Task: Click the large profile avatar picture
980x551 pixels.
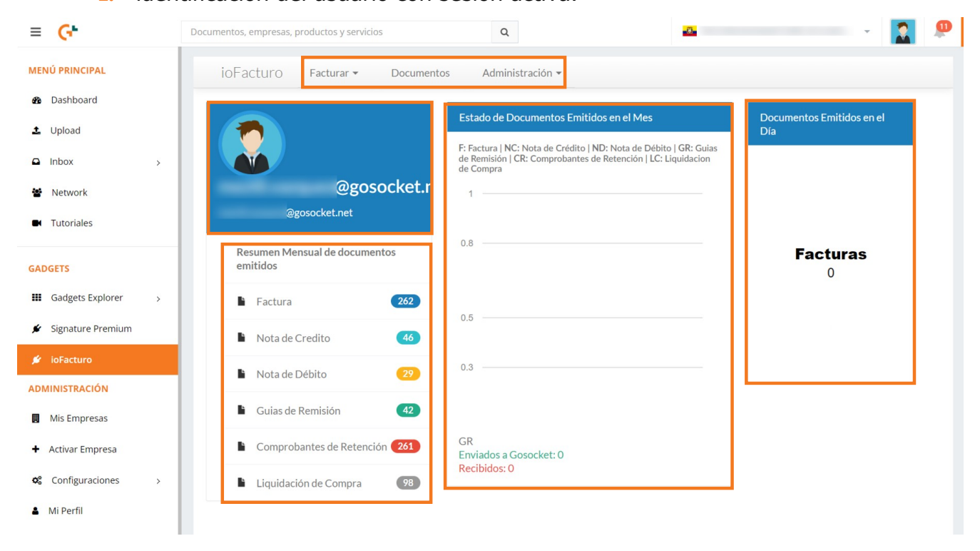Action: point(252,143)
